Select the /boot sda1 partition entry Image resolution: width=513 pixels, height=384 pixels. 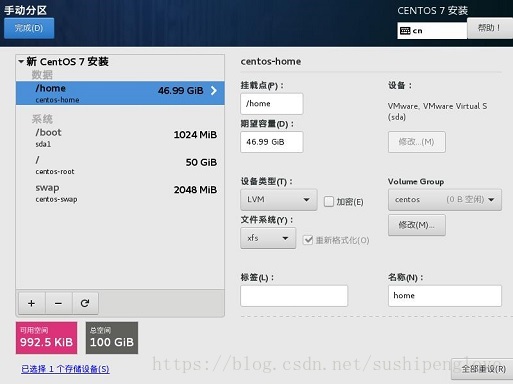tap(120, 138)
